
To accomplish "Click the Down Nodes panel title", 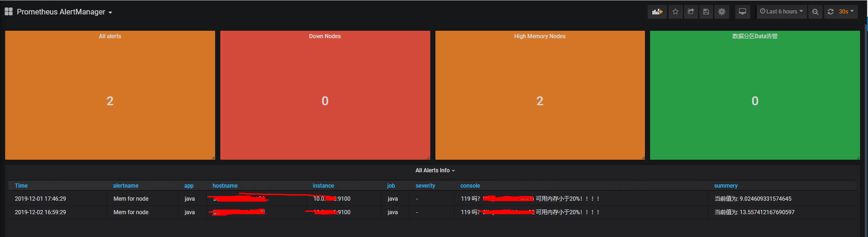I will tap(325, 36).
